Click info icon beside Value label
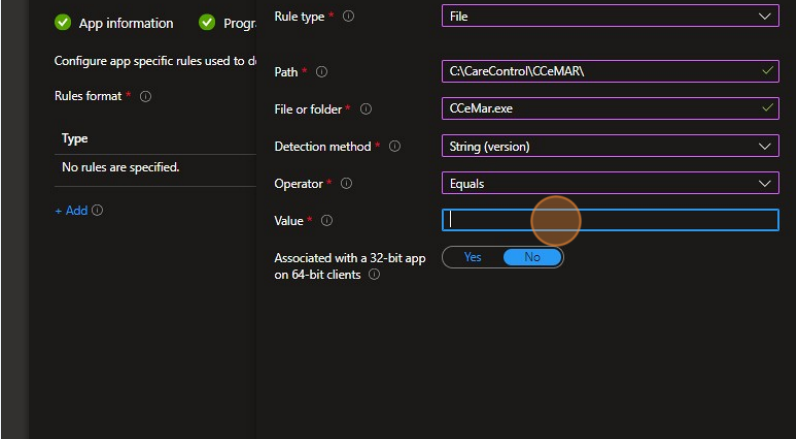Image resolution: width=796 pixels, height=439 pixels. (327, 221)
